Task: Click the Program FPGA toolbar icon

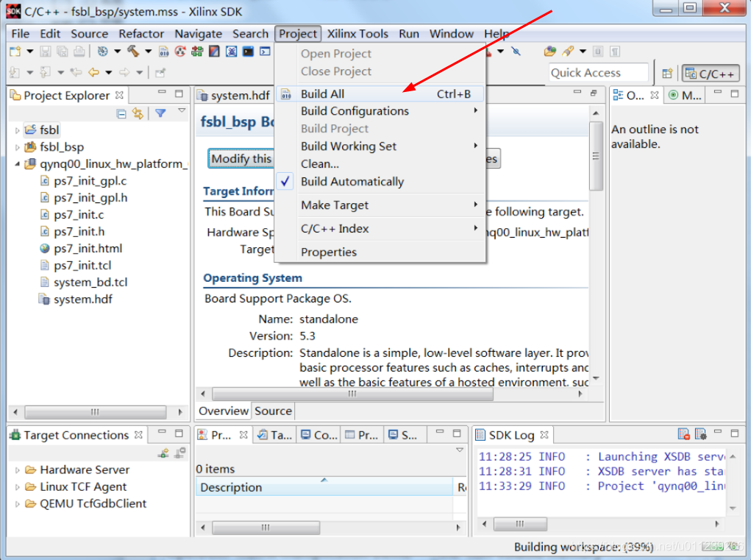Action: (197, 52)
